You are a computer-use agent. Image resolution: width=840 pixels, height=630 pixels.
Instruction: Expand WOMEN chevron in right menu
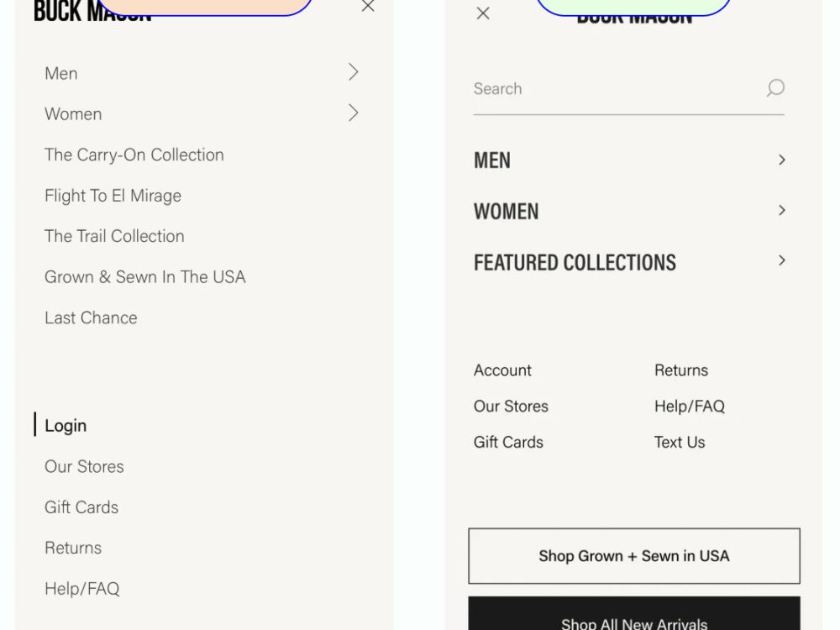[x=781, y=210]
